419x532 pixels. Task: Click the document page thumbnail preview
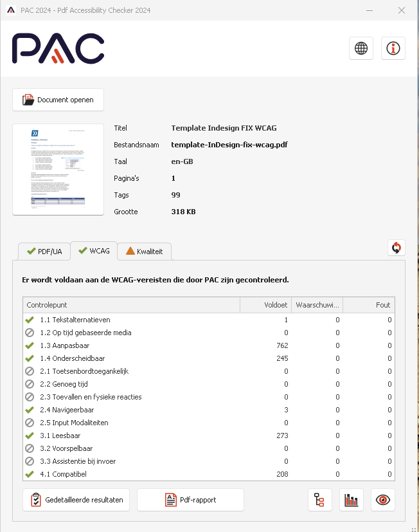(x=58, y=169)
